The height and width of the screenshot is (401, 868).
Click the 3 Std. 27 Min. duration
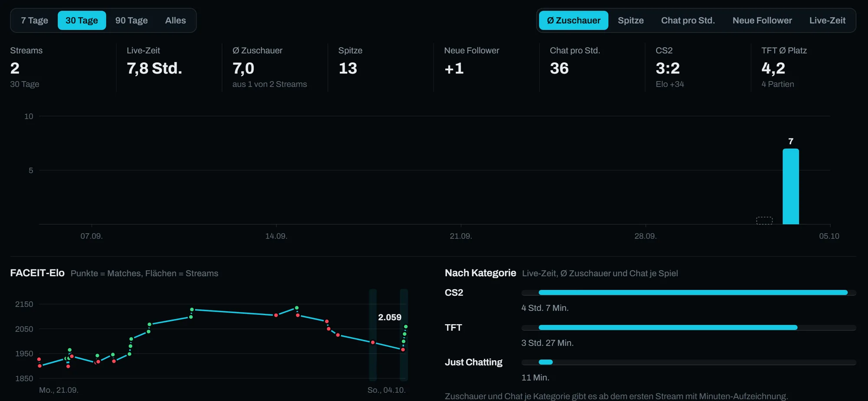[547, 343]
